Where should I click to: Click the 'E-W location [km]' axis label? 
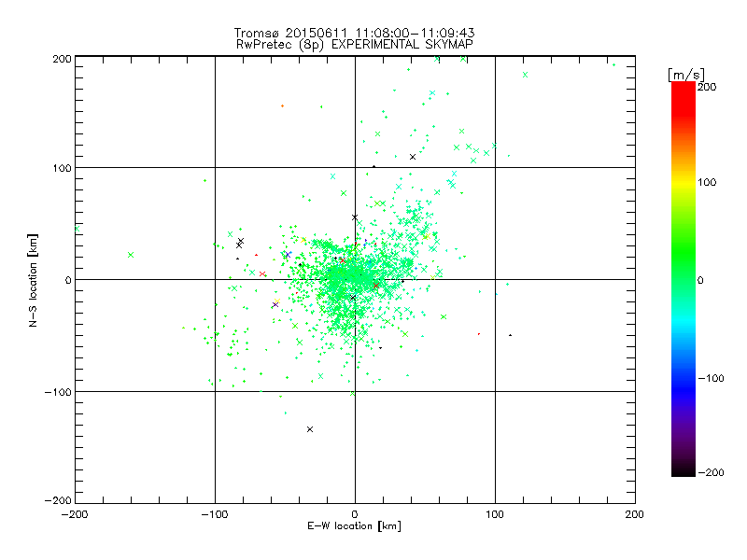354,526
